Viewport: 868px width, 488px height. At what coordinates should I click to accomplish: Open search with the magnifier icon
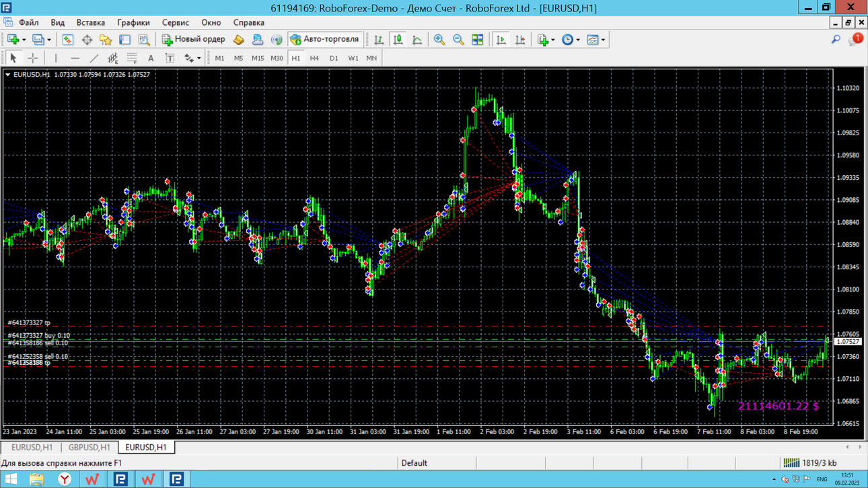pyautogui.click(x=836, y=40)
